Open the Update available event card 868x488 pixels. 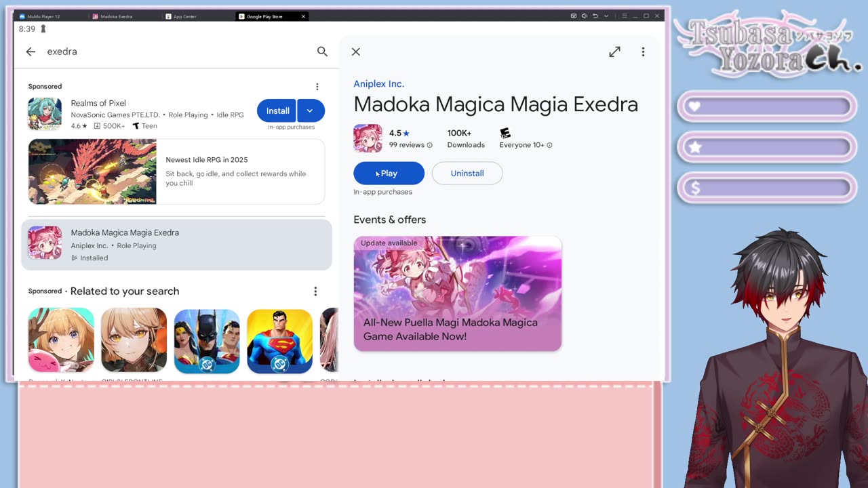point(458,293)
